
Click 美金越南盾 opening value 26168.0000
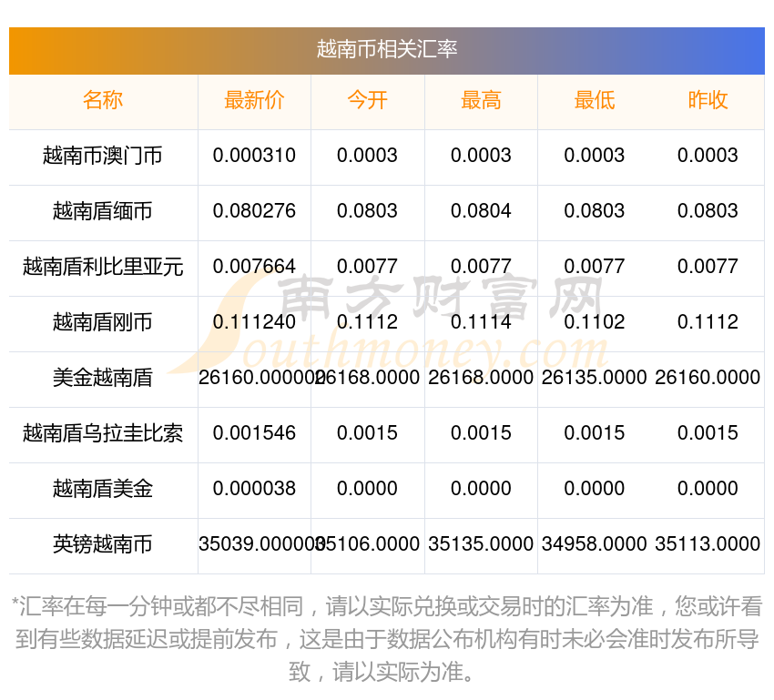pos(368,378)
